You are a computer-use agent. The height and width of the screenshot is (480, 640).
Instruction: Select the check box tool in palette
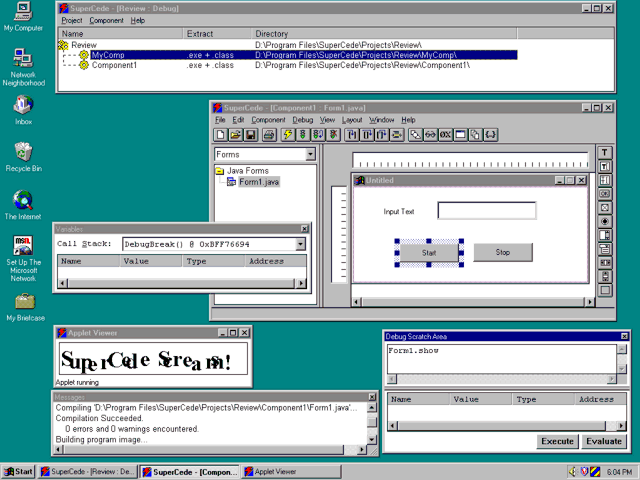pos(604,207)
